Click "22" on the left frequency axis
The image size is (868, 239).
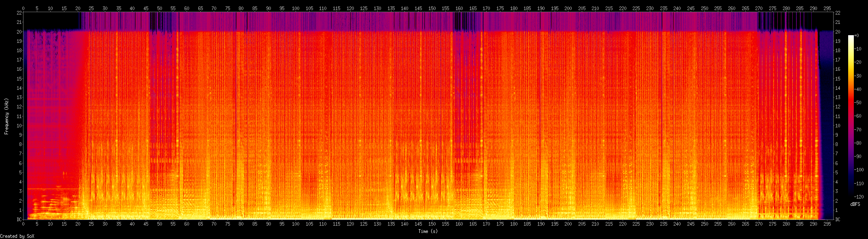[19, 13]
